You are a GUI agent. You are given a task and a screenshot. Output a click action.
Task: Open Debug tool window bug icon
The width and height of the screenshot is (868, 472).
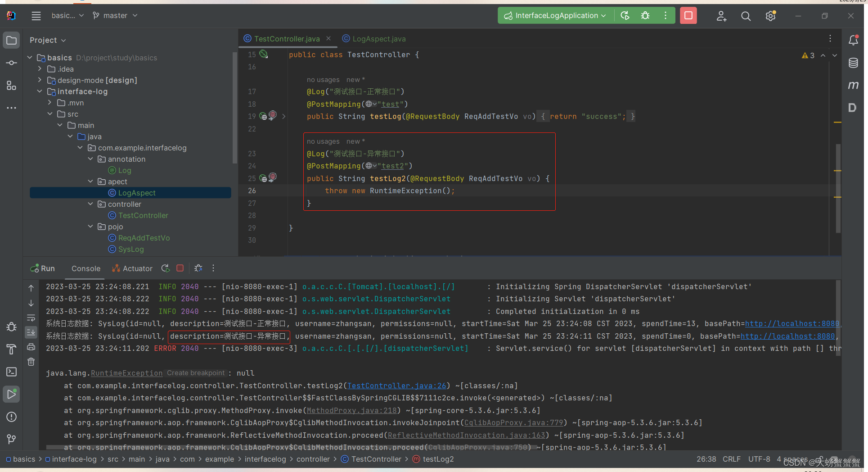[12, 327]
